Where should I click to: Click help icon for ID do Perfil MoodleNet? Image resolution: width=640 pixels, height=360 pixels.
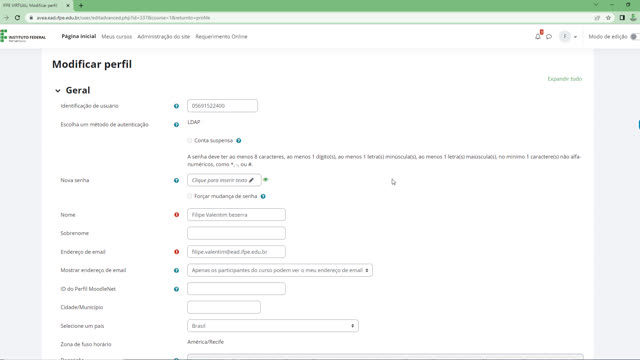tap(176, 289)
